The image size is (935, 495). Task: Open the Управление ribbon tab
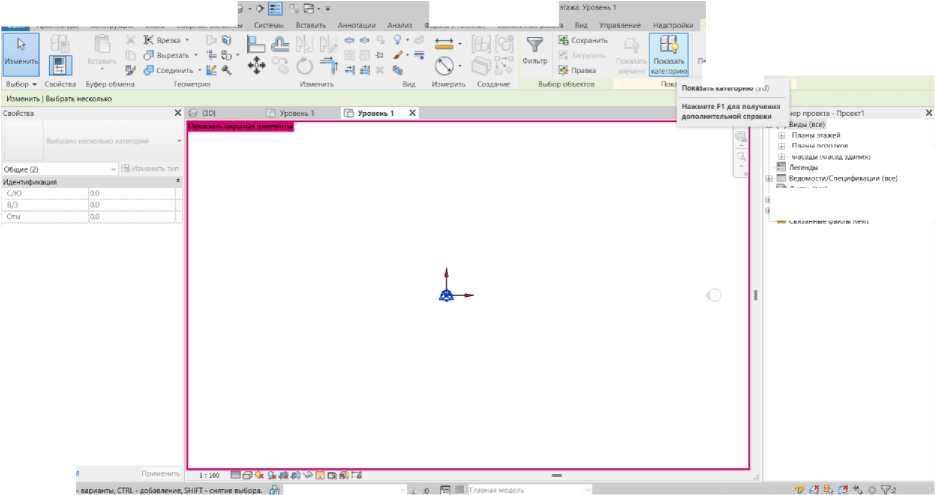tap(620, 24)
